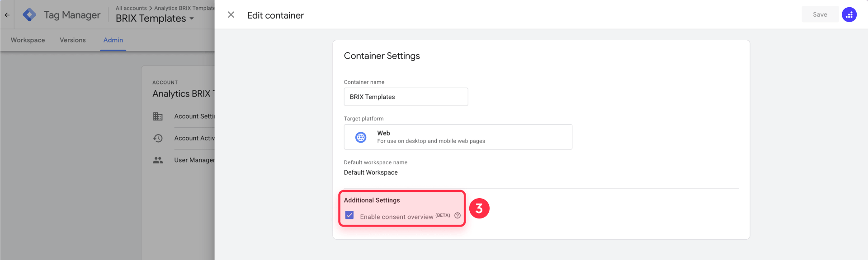Open the purple account avatar menu
Viewport: 868px width, 260px height.
pos(849,14)
